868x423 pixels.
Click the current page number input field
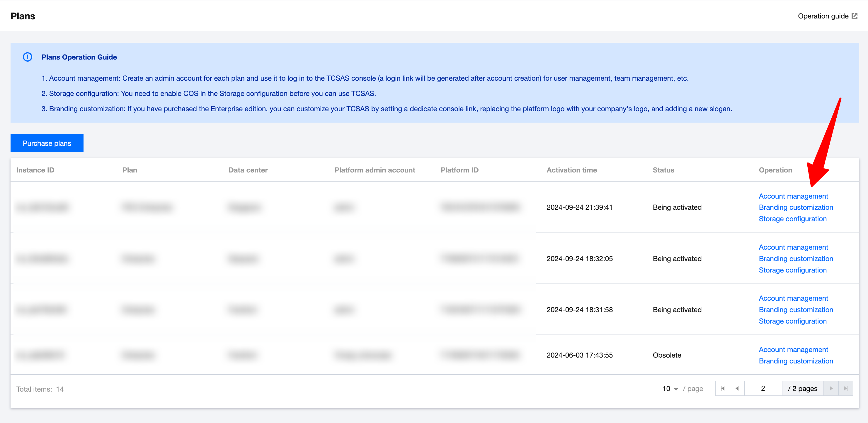click(763, 389)
